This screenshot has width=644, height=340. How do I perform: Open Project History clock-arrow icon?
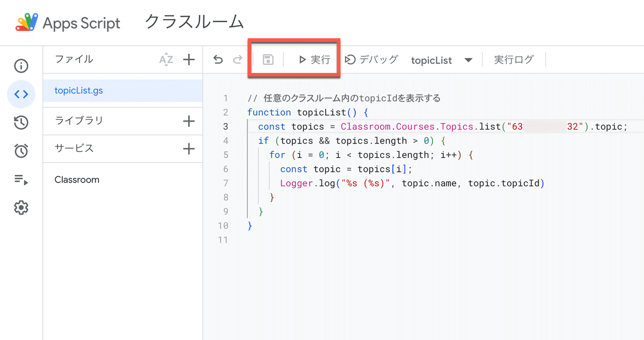21,123
